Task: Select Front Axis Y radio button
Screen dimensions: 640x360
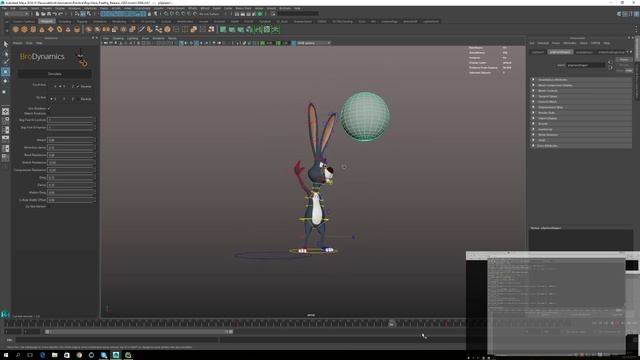Action: (x=60, y=86)
